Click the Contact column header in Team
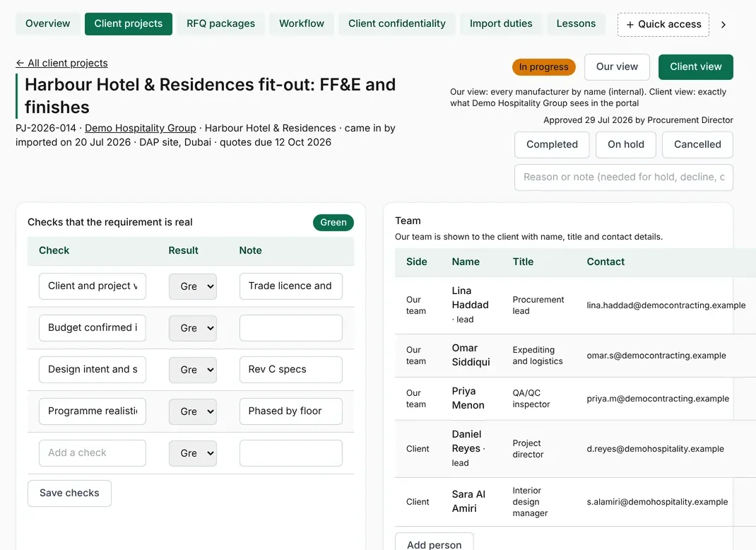Viewport: 756px width, 550px height. [606, 262]
